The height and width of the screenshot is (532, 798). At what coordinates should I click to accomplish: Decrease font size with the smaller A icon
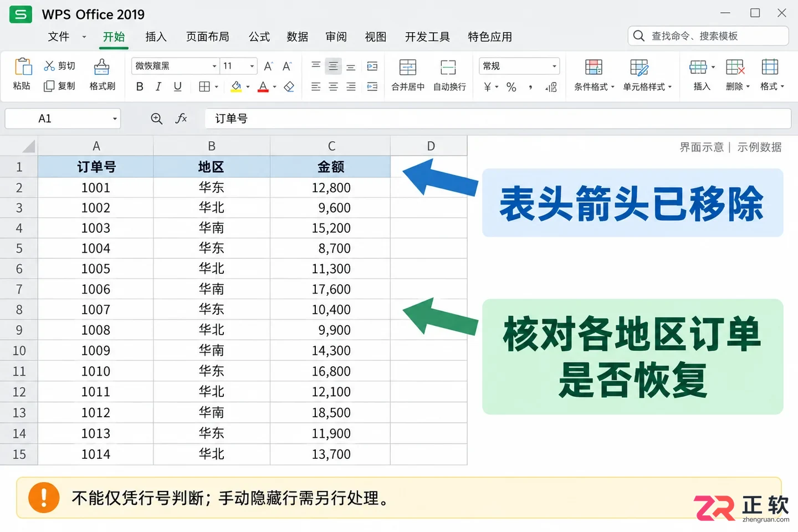click(x=287, y=66)
